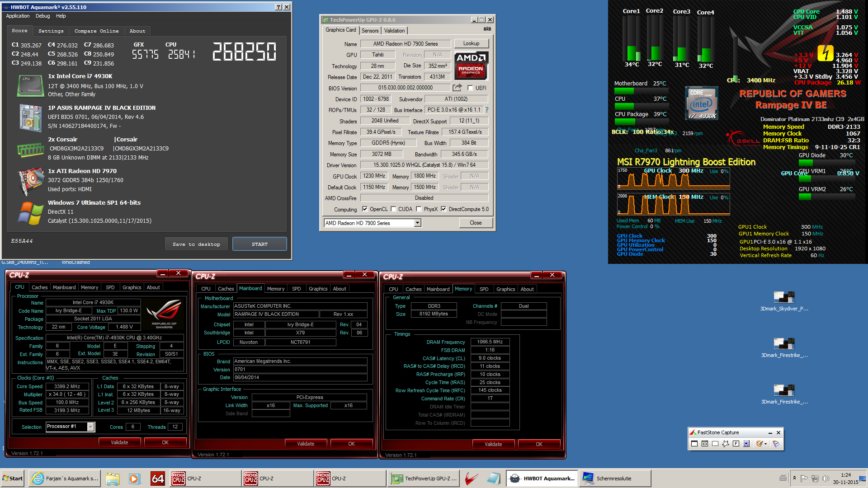This screenshot has height=488, width=868.
Task: Open Processor #1 selection dropdown in CPU-Z
Action: [x=91, y=427]
